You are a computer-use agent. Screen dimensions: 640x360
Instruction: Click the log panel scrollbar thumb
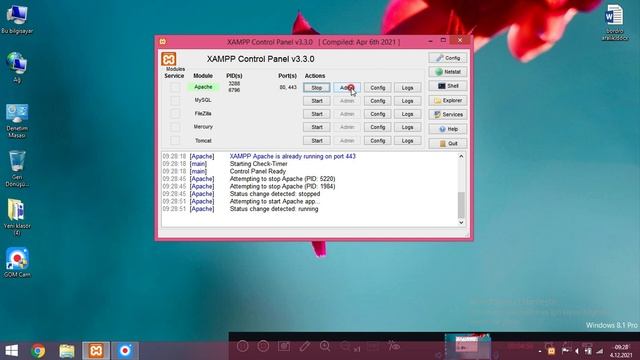[461, 205]
